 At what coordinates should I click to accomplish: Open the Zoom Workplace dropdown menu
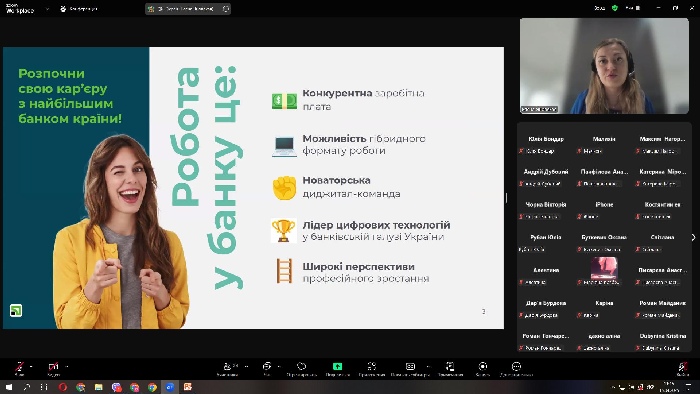(x=47, y=9)
